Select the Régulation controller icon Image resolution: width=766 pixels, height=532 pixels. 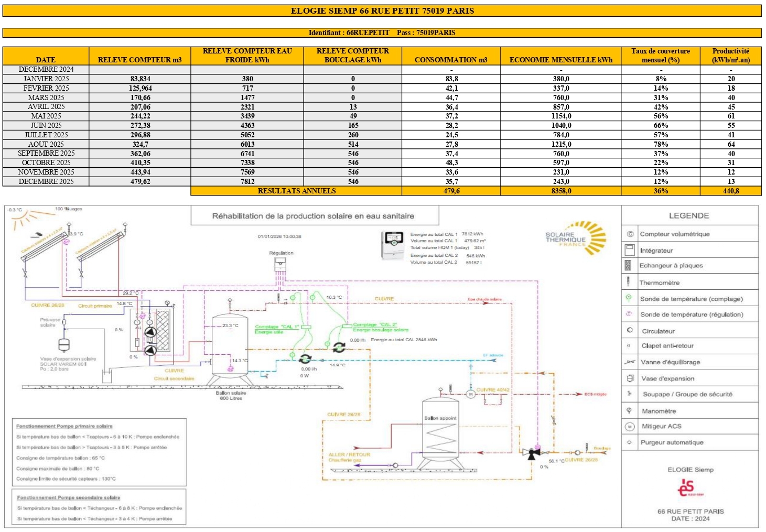click(280, 264)
